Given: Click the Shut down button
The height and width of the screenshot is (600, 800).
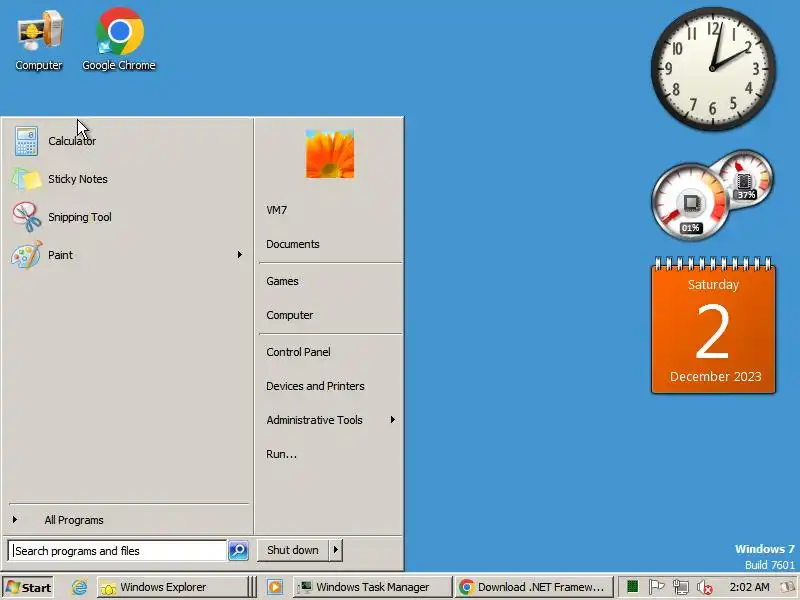Looking at the screenshot, I should click(x=293, y=550).
